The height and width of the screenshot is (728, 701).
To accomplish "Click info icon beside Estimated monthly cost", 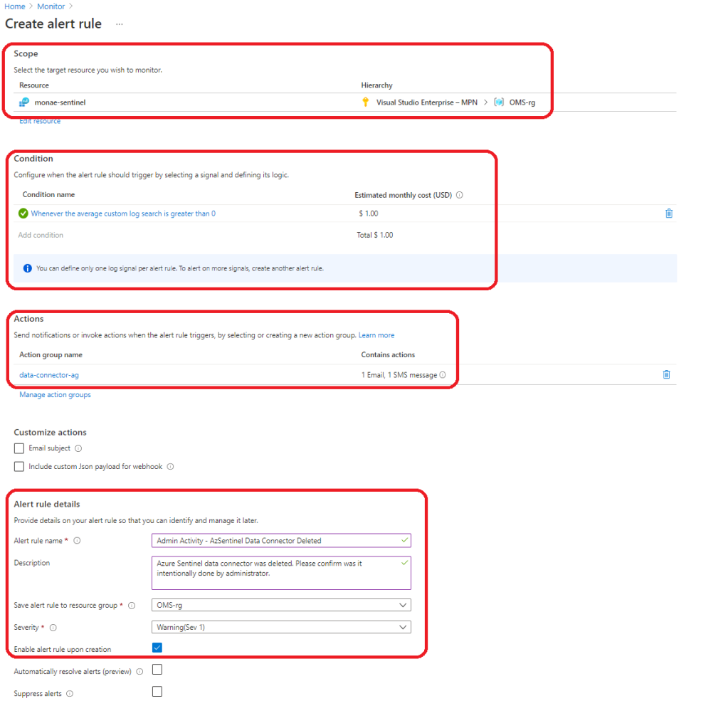I will (x=459, y=195).
